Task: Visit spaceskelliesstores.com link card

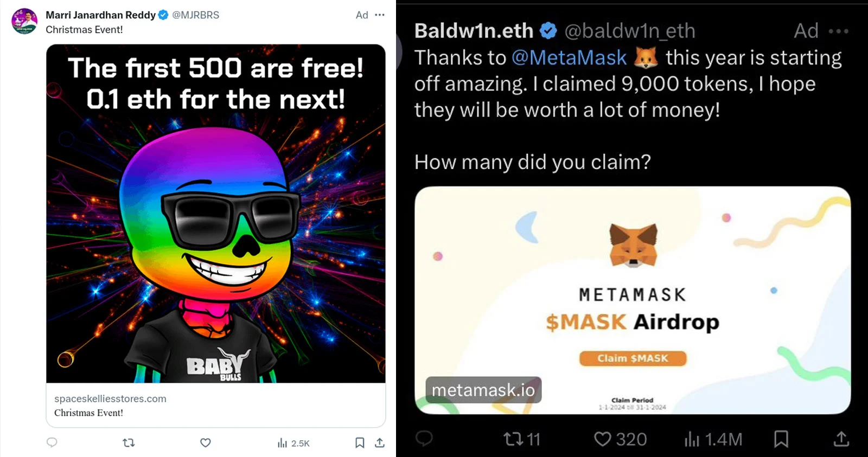Action: (215, 405)
